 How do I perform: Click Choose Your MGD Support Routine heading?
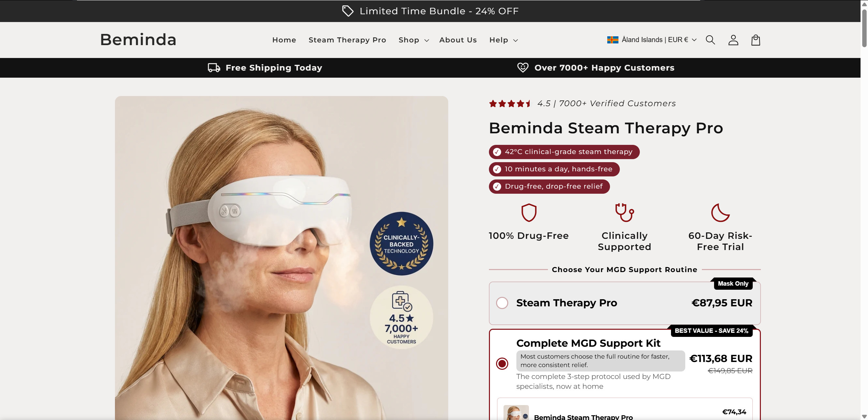(x=625, y=270)
